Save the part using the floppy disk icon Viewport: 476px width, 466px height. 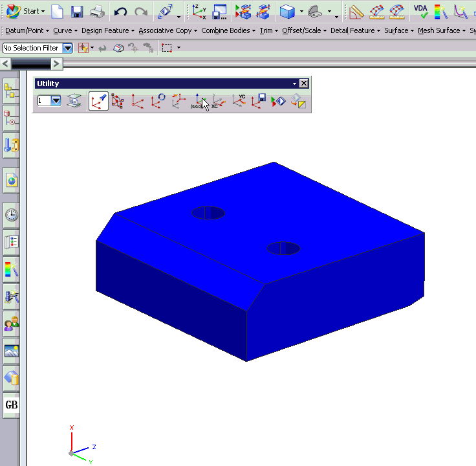click(x=77, y=12)
